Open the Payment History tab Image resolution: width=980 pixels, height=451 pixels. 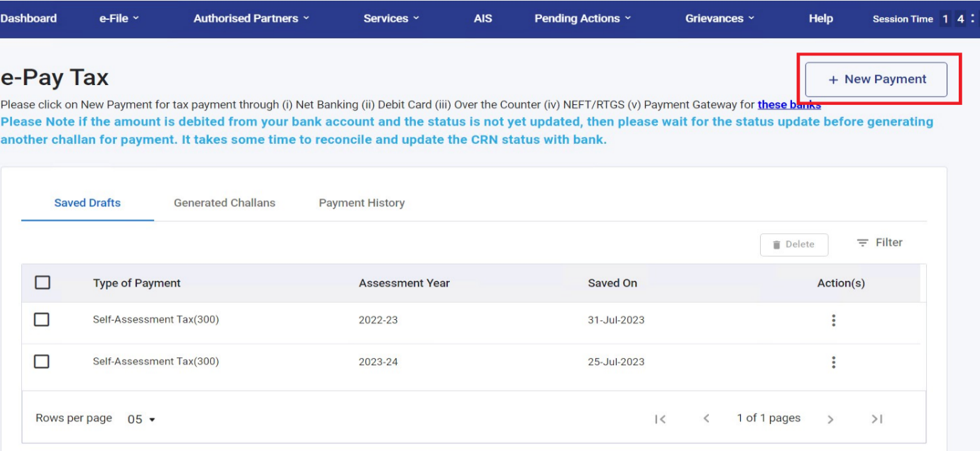361,202
